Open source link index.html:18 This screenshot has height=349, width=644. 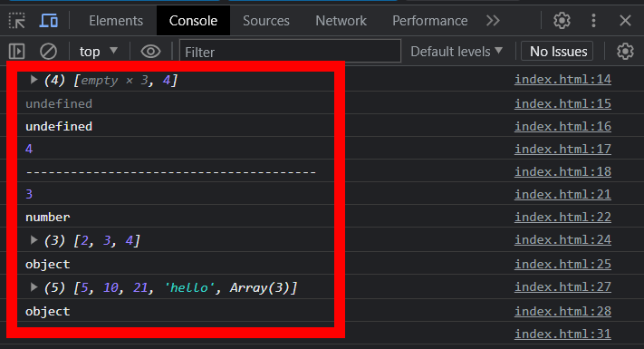pyautogui.click(x=562, y=171)
